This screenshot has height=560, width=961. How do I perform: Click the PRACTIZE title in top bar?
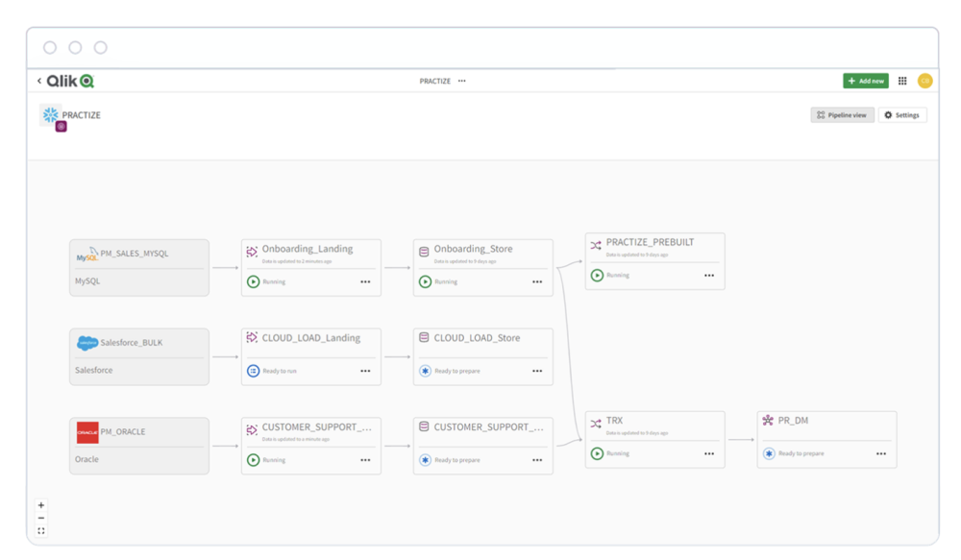coord(435,81)
